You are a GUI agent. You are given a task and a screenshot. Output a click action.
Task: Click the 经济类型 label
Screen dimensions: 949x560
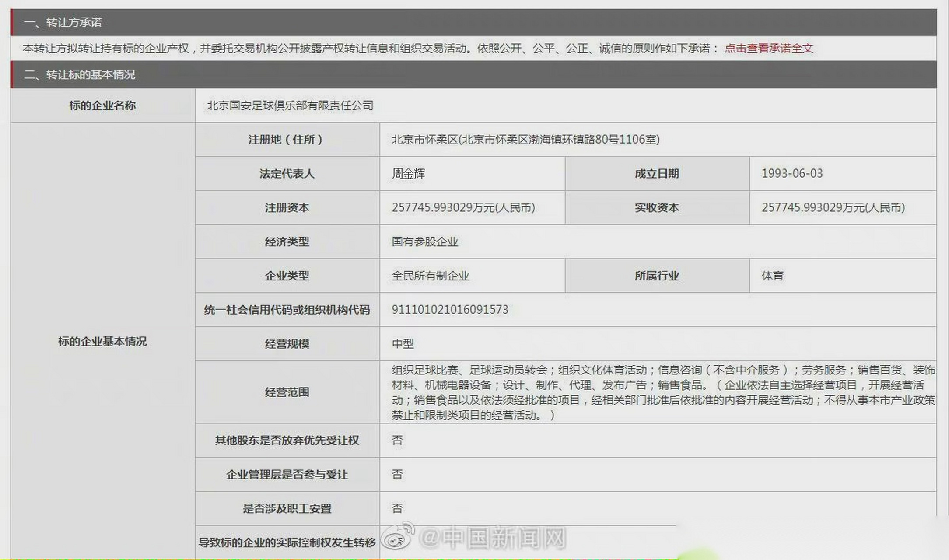[x=287, y=241]
